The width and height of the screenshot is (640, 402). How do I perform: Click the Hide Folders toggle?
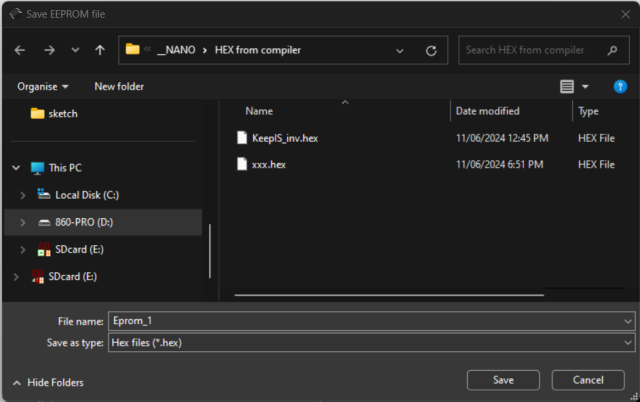pos(48,382)
